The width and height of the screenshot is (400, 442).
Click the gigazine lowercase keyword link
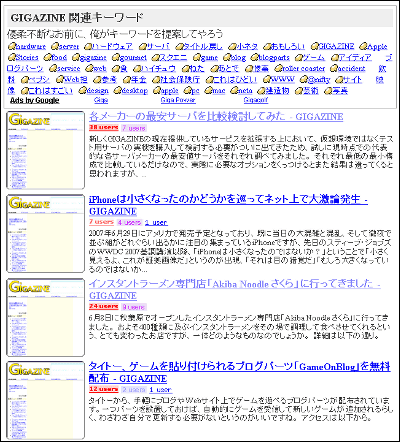93,58
